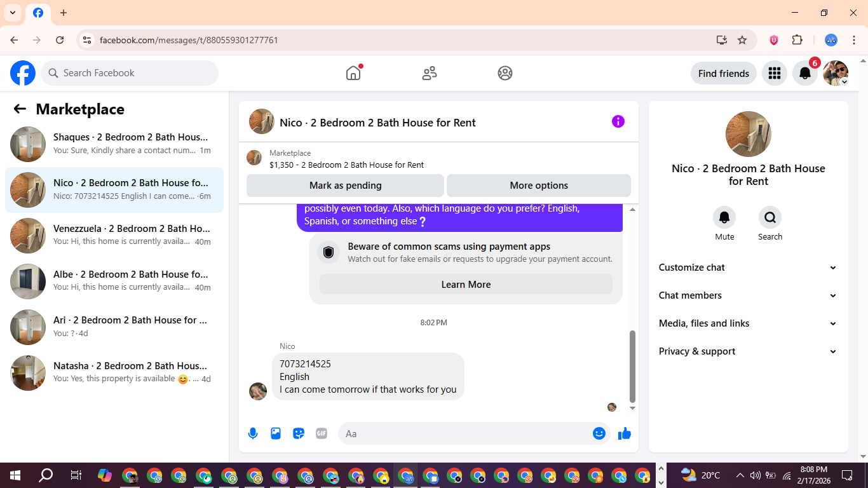Open Ari conversation in list
868x488 pixels.
tap(114, 327)
